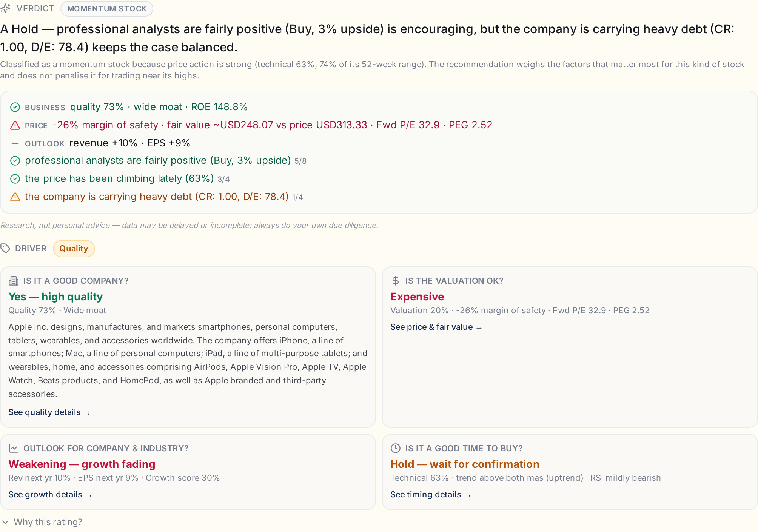
Task: Open 'See growth details' link
Action: pos(50,495)
